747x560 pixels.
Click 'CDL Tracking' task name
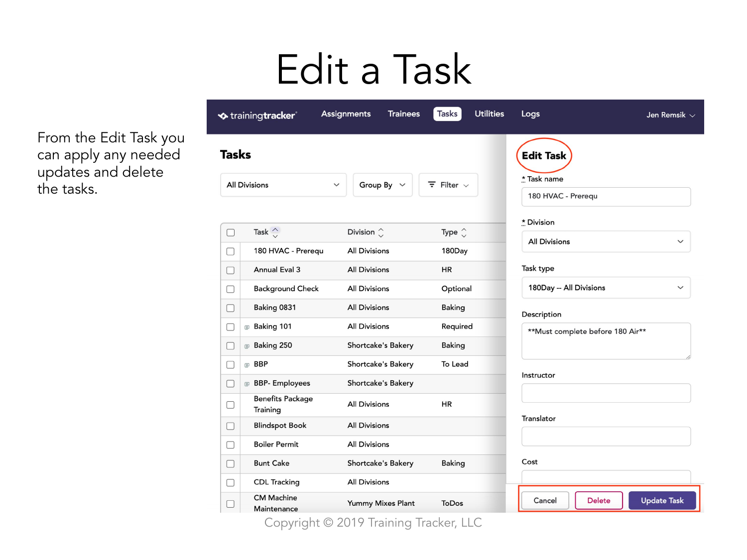point(276,482)
